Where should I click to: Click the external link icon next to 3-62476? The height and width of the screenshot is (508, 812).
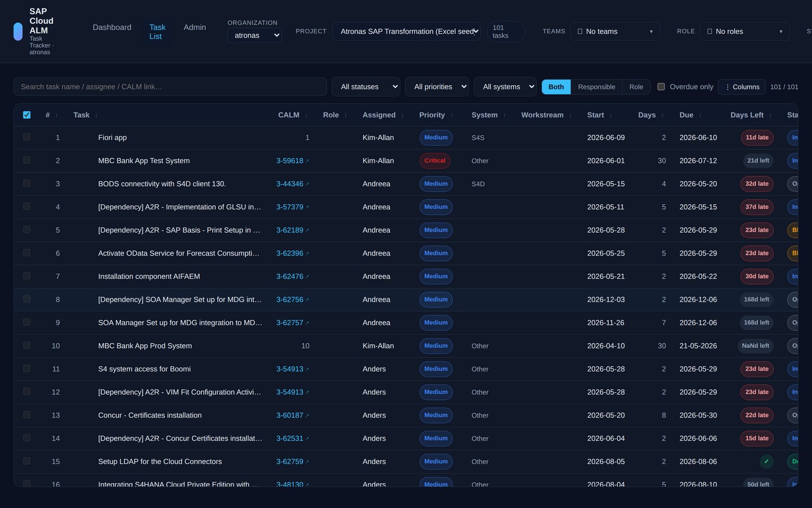(x=307, y=277)
